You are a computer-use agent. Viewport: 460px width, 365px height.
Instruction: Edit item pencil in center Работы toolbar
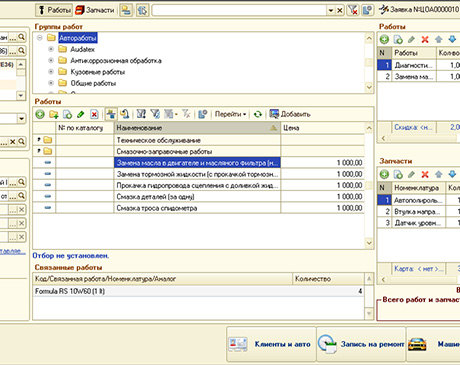(81, 114)
